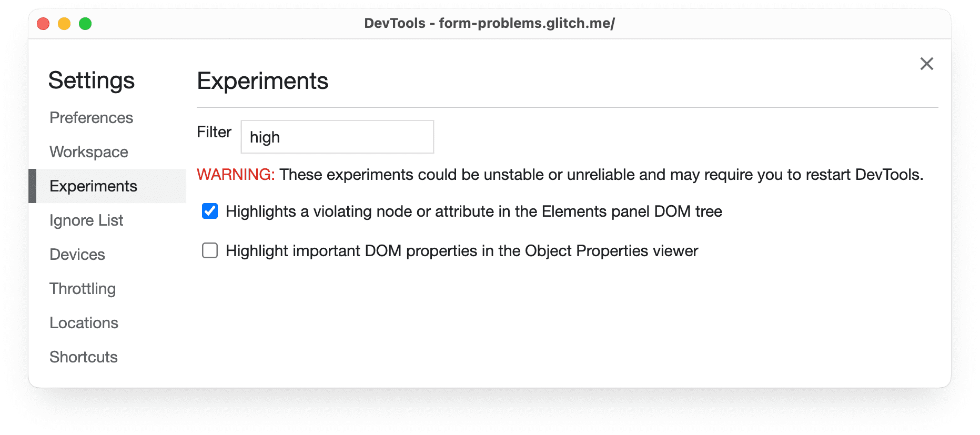Image resolution: width=980 pixels, height=435 pixels.
Task: Click the green traffic light window control
Action: [85, 23]
